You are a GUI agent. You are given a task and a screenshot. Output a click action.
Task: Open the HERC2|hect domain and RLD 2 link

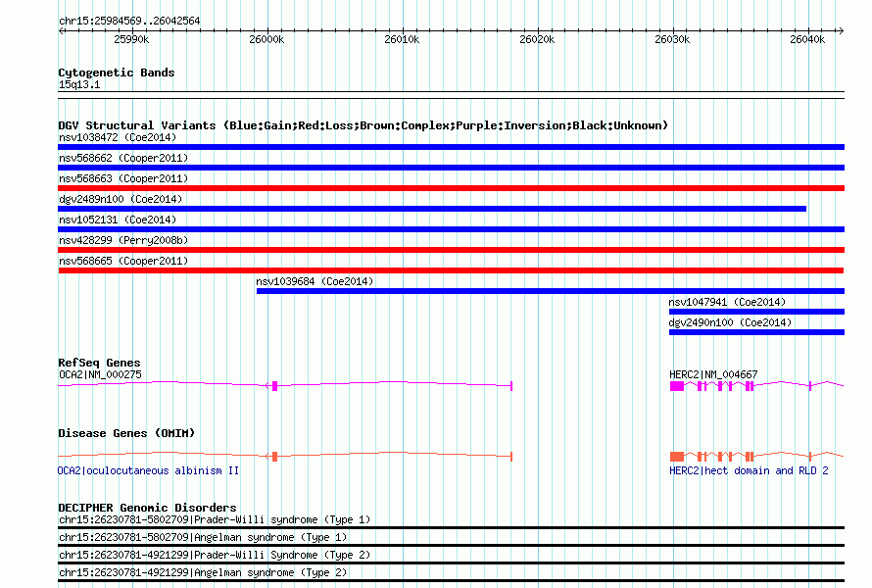750,470
